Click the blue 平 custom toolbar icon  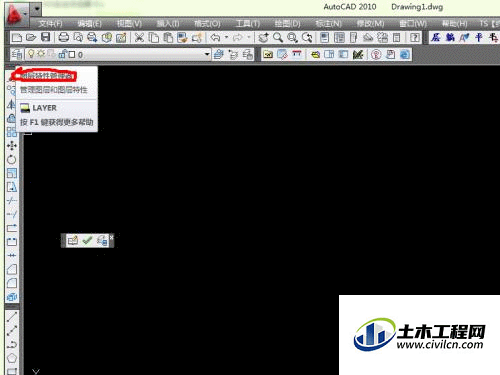(479, 37)
